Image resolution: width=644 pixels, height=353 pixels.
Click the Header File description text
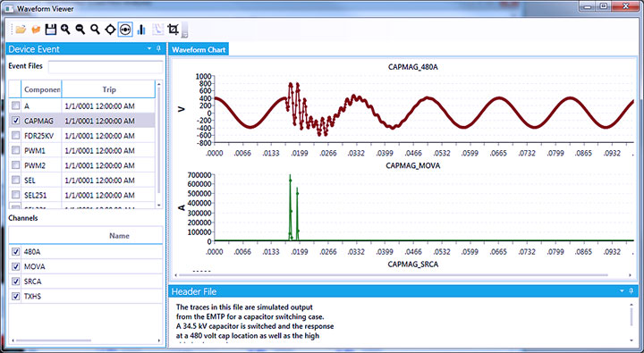point(255,322)
